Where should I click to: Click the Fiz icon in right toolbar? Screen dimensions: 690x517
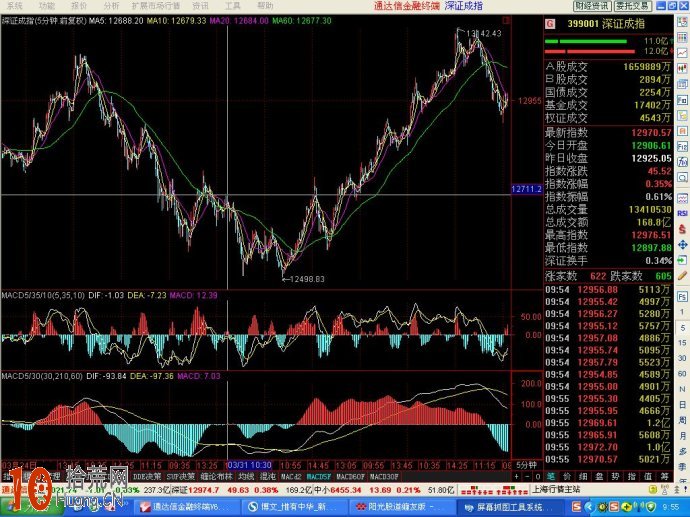tap(683, 146)
